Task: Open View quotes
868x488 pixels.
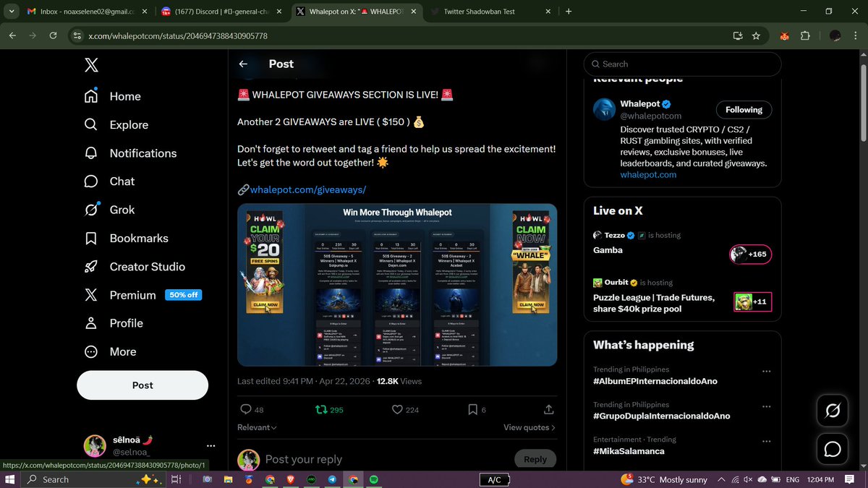Action: 529,427
